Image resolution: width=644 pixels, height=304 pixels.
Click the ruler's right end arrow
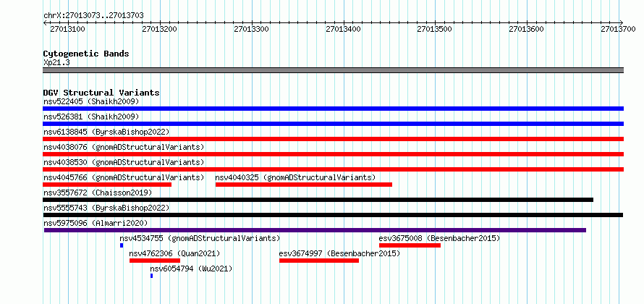point(622,22)
